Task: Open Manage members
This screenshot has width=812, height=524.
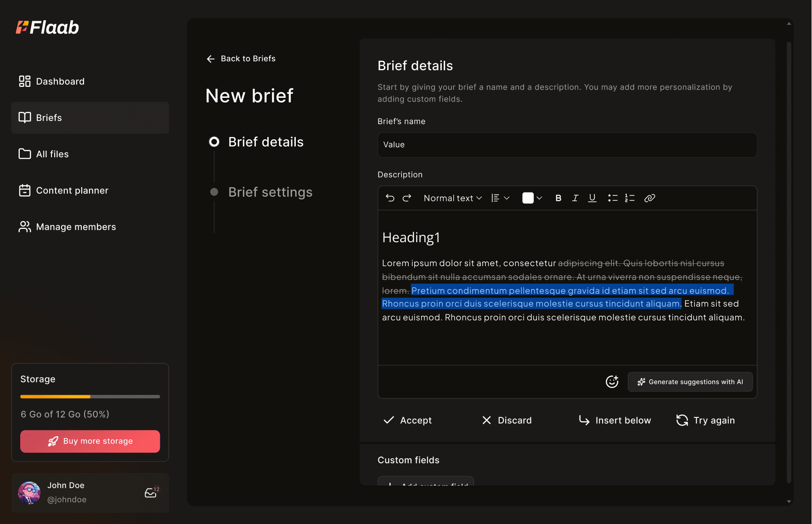Action: [x=90, y=227]
